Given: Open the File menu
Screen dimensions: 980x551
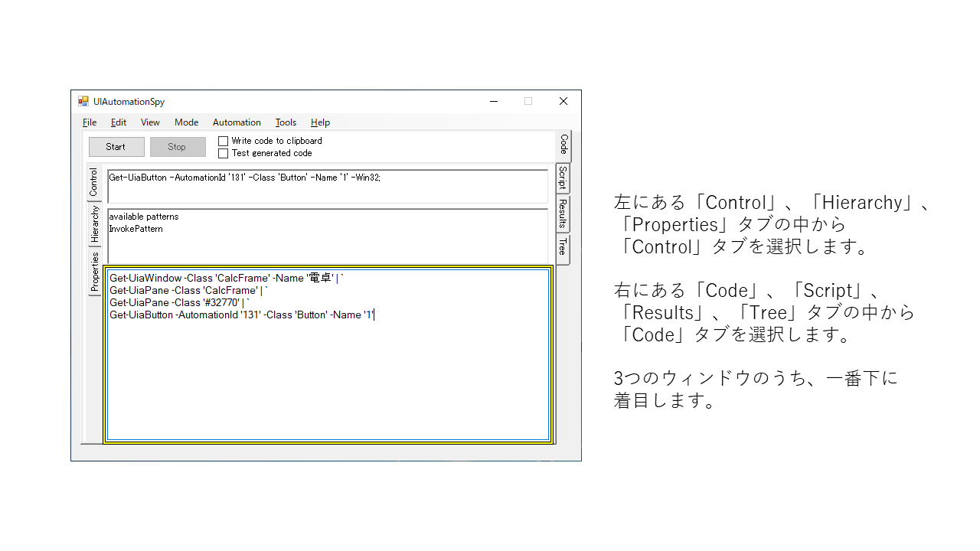Looking at the screenshot, I should pos(90,122).
